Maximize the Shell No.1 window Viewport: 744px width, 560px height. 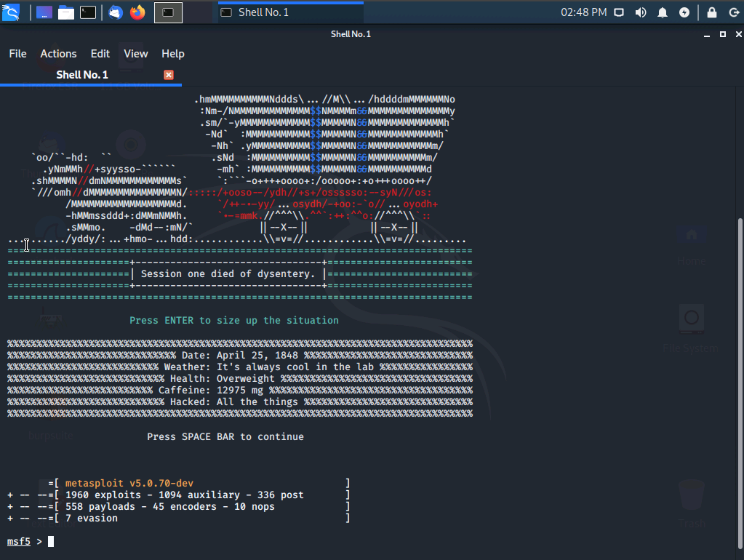(723, 34)
